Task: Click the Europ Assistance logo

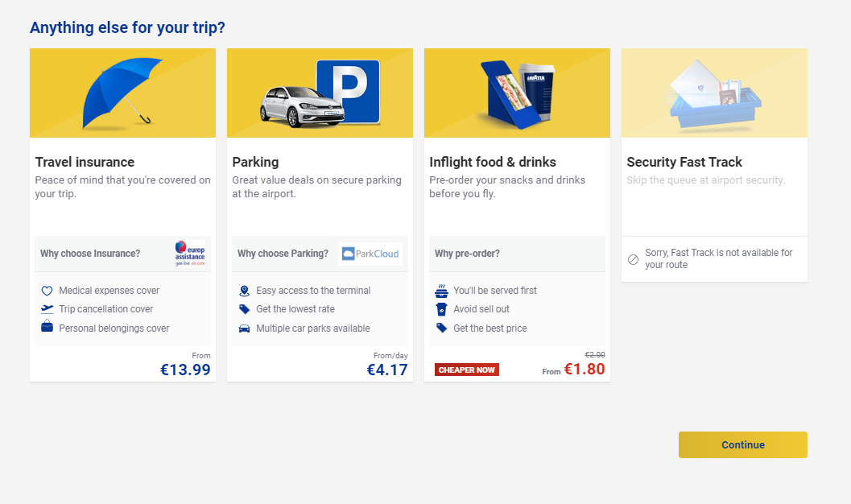Action: tap(190, 254)
